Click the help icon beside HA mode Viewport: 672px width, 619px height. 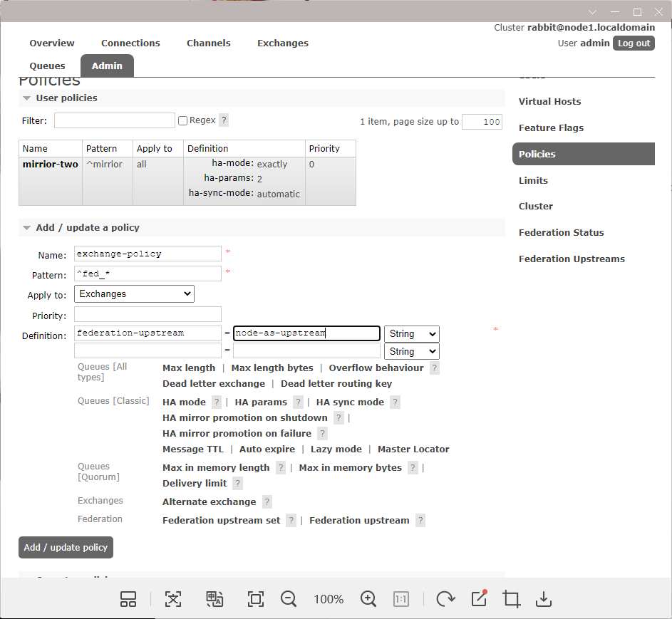217,402
